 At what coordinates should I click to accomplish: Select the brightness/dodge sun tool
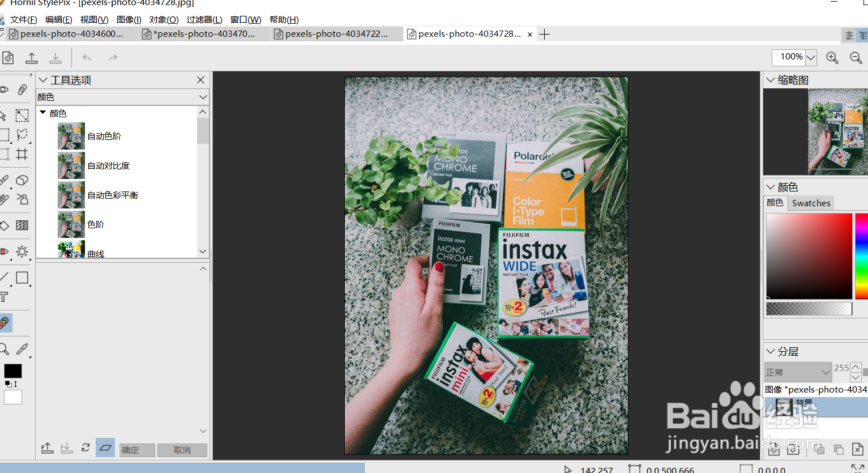coord(22,252)
